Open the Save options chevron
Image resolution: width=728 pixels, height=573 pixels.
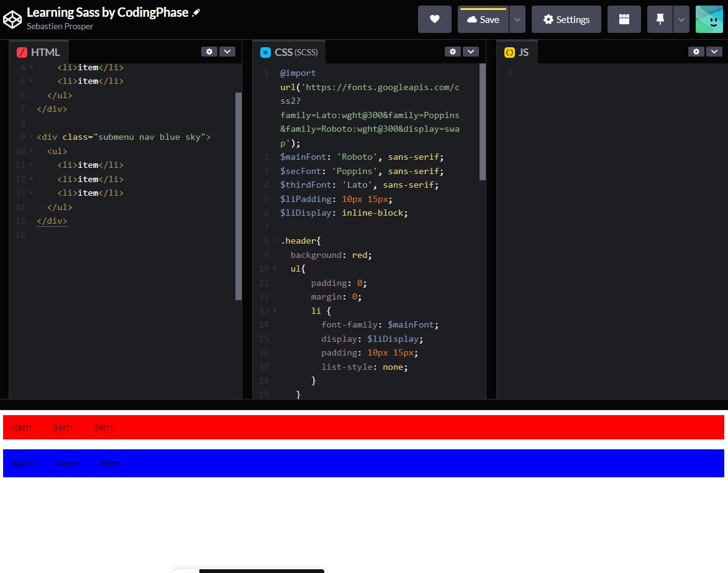[517, 19]
